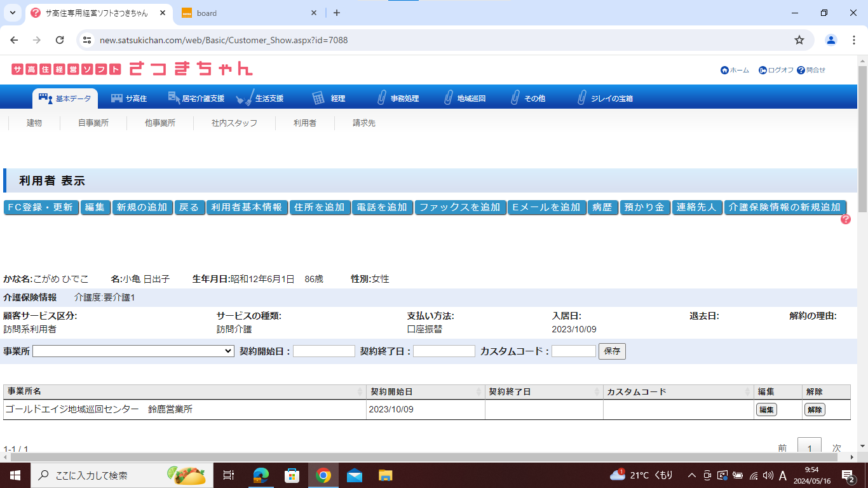Click the ログオフ logoff icon
This screenshot has width=868, height=488.
click(763, 70)
